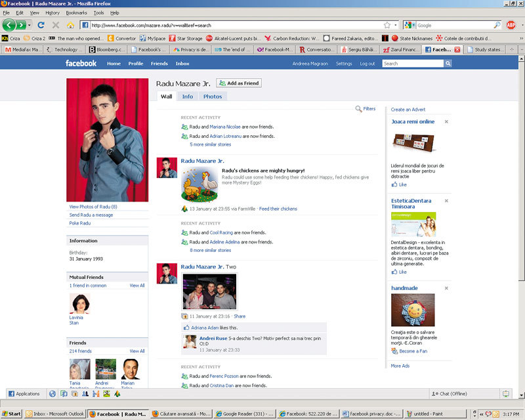The width and height of the screenshot is (525, 420).
Task: Open the History menu
Action: 52,12
